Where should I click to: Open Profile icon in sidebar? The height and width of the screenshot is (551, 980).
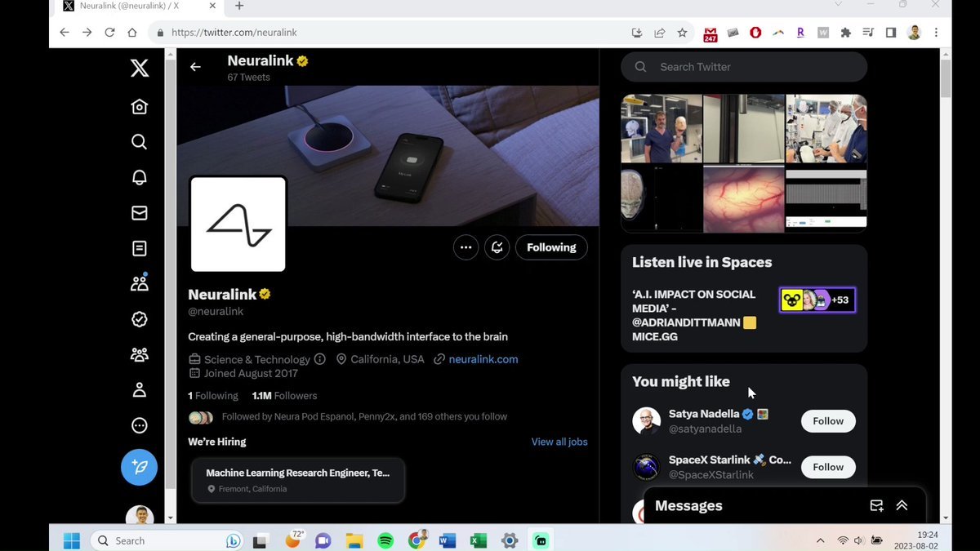pos(140,390)
